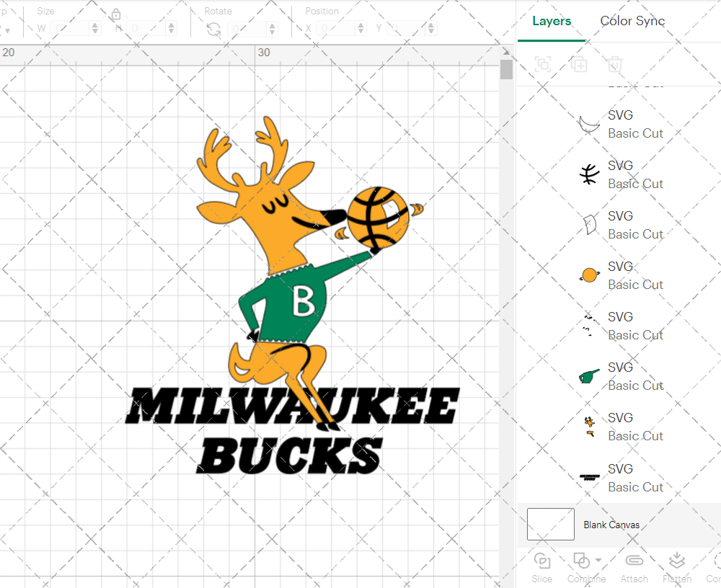
Task: Click the Slice tool button
Action: point(541,569)
